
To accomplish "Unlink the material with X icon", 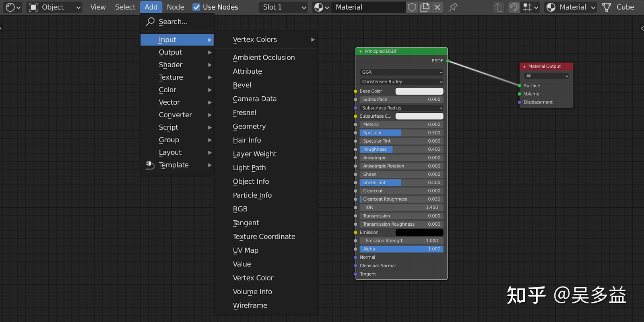I will point(438,7).
